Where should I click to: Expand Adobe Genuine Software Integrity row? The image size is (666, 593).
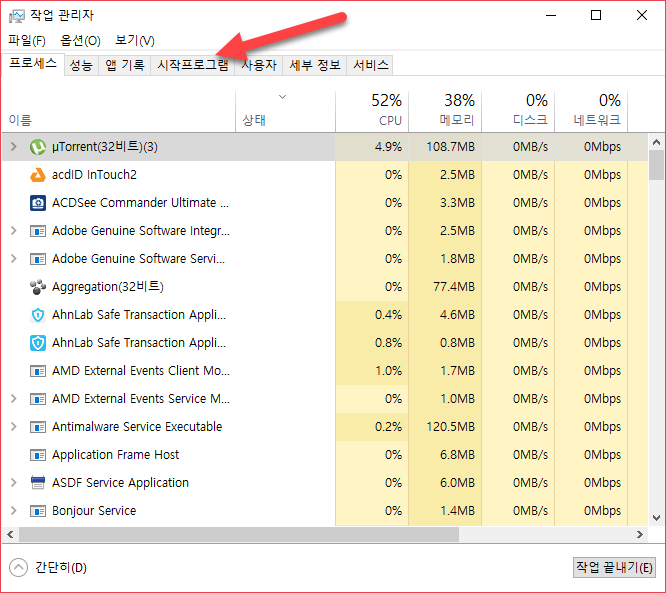(14, 231)
